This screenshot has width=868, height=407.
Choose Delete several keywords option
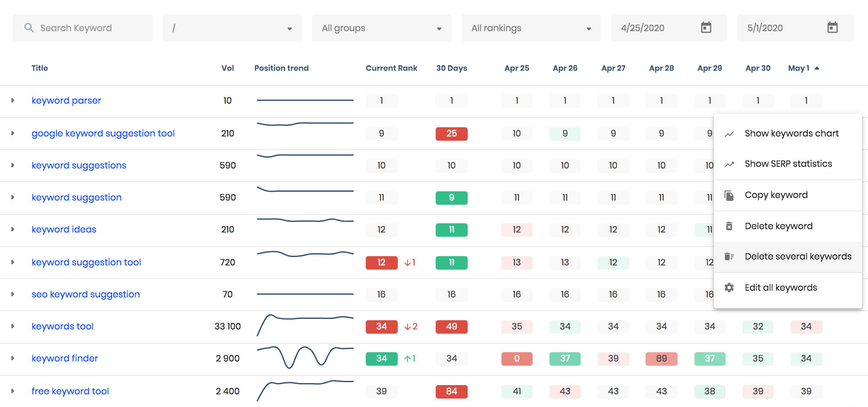[788, 257]
